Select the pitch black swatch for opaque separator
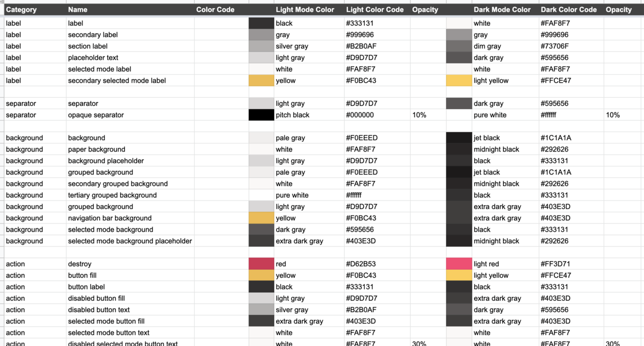The height and width of the screenshot is (346, 644). pyautogui.click(x=261, y=115)
